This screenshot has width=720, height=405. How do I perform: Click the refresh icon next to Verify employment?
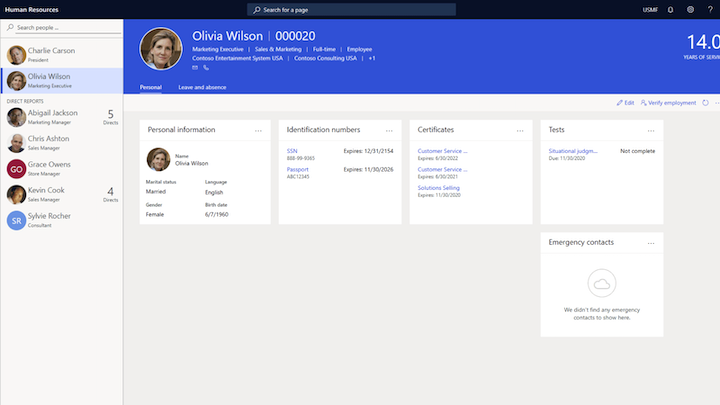(706, 103)
